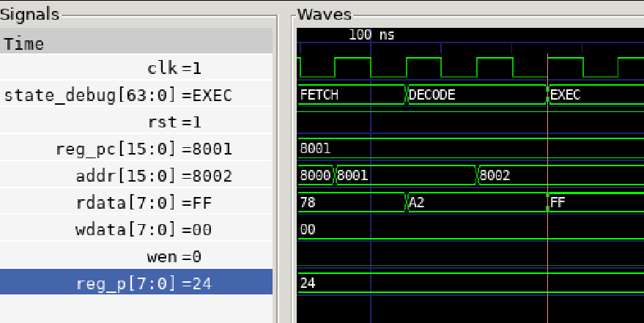The height and width of the screenshot is (323, 644).
Task: Click the A2 value on rdata waveform
Action: [x=416, y=202]
